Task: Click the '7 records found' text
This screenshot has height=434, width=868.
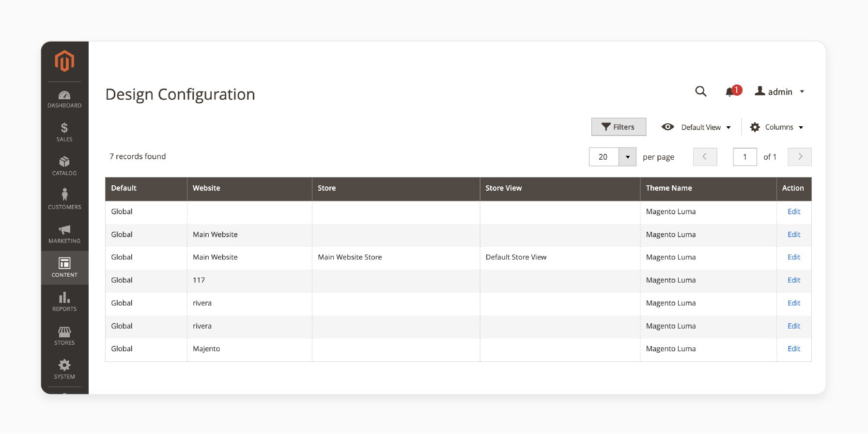Action: pyautogui.click(x=138, y=156)
